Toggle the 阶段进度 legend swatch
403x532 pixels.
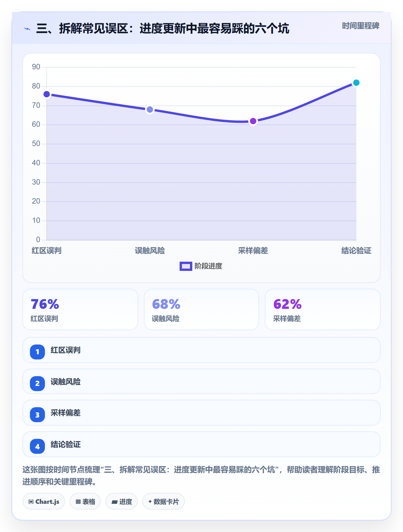tap(186, 266)
